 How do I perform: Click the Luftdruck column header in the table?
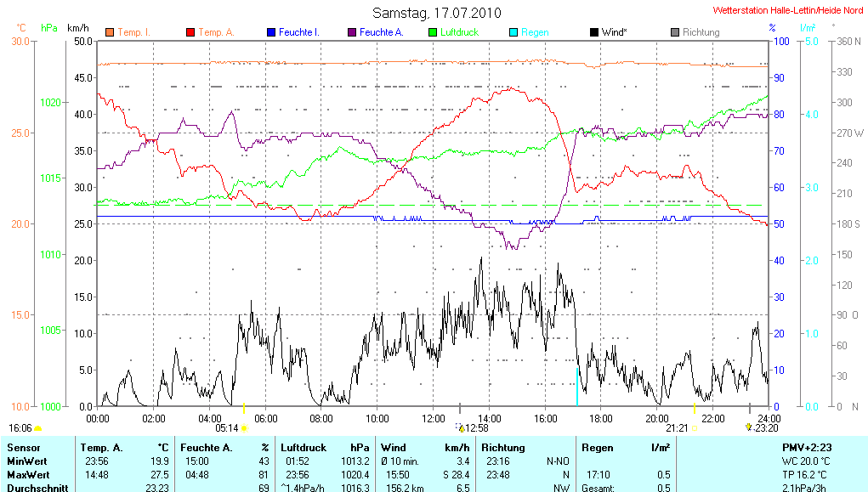tap(301, 447)
